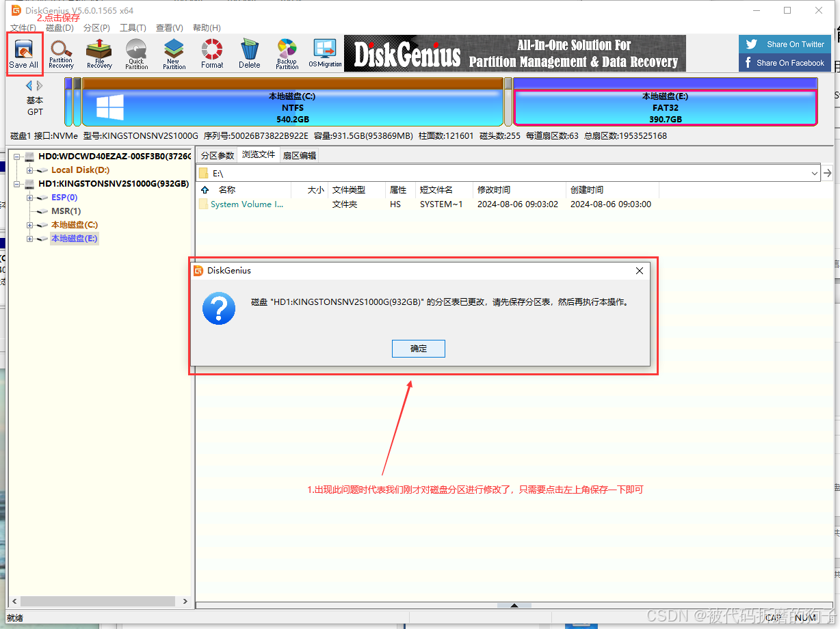Click left tree scrollbar left arrow

coord(16,602)
